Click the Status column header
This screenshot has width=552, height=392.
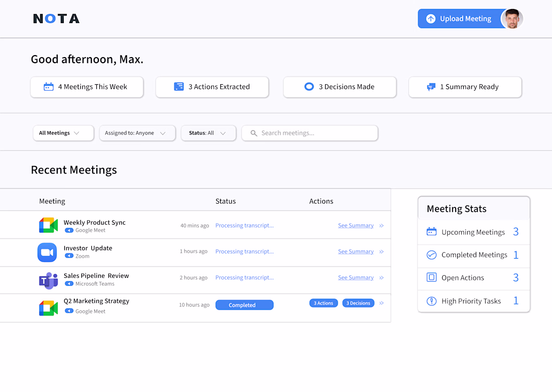pos(226,201)
